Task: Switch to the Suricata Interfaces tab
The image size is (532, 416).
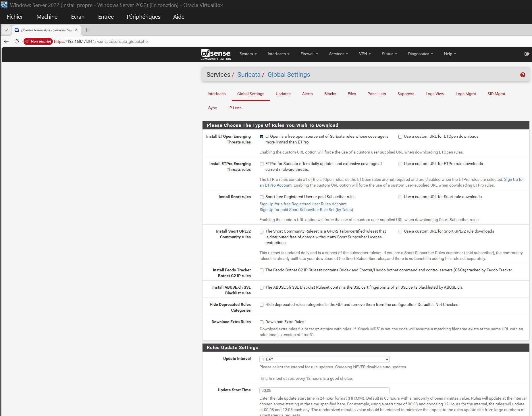Action: point(217,94)
